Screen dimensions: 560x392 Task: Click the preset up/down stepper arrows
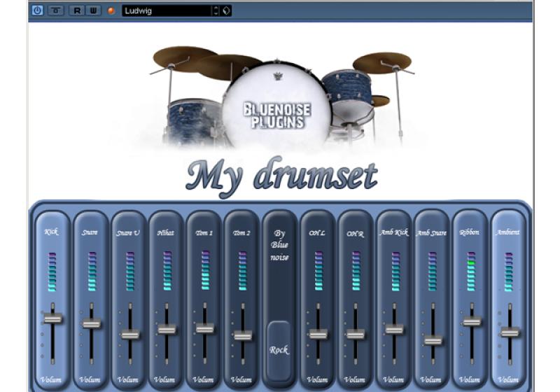pos(216,10)
